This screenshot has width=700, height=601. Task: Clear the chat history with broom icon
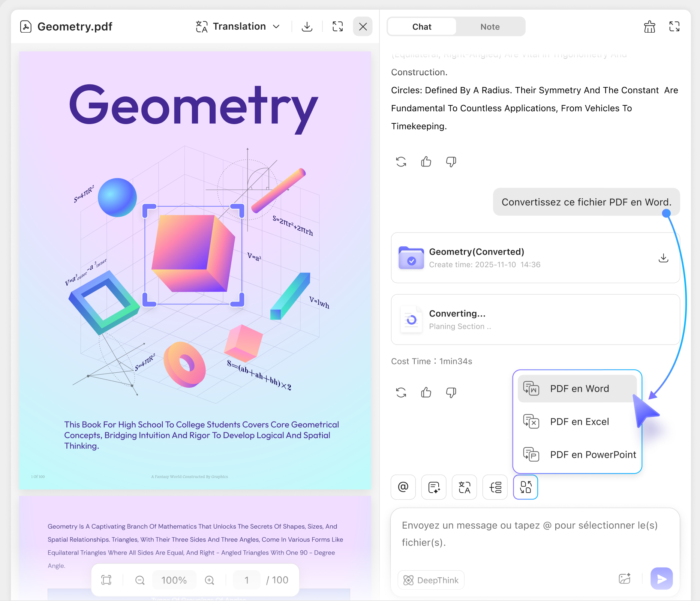(x=649, y=26)
